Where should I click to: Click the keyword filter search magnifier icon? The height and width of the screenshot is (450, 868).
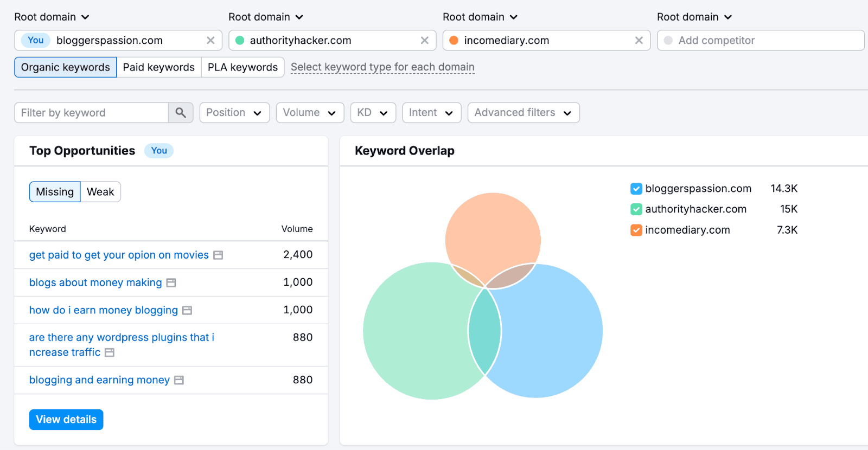181,113
